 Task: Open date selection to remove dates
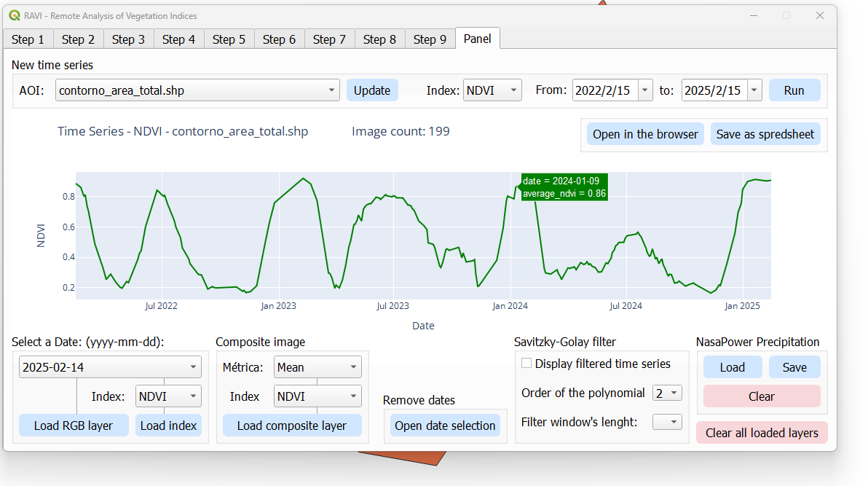445,426
